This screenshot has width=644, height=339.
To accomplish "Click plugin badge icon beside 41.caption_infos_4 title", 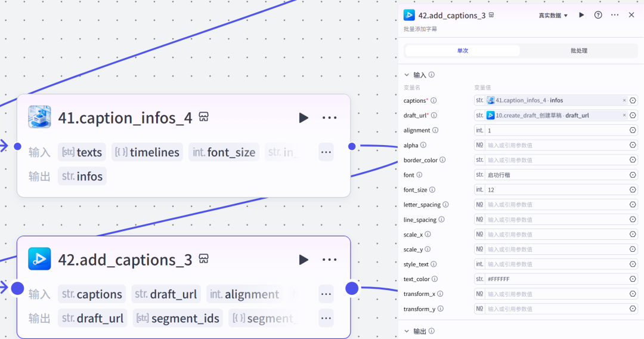I will pyautogui.click(x=203, y=117).
